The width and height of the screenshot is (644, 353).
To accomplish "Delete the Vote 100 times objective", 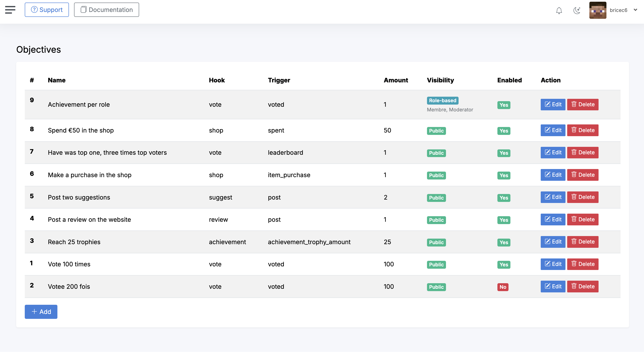I will point(583,264).
